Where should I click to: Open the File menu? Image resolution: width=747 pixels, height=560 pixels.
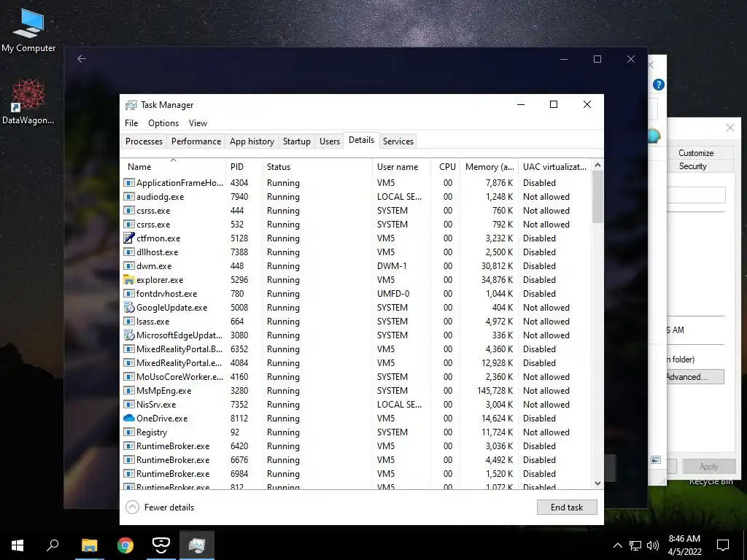131,122
